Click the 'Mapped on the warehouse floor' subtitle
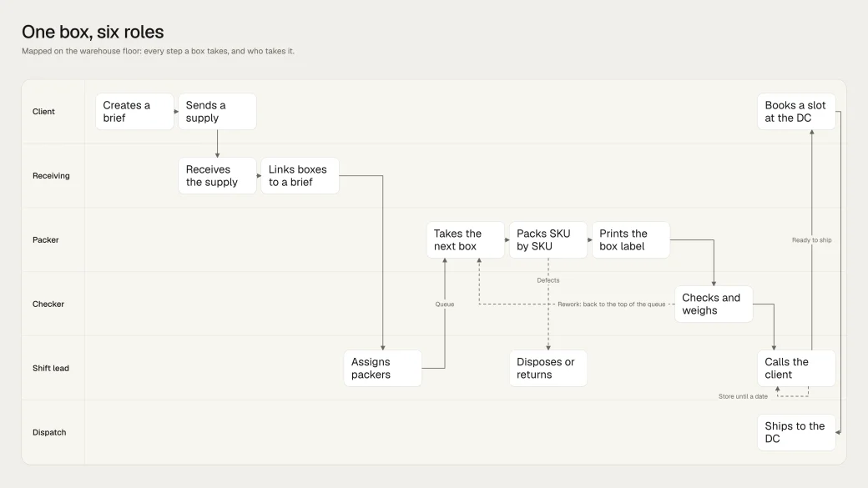868x488 pixels. click(158, 51)
